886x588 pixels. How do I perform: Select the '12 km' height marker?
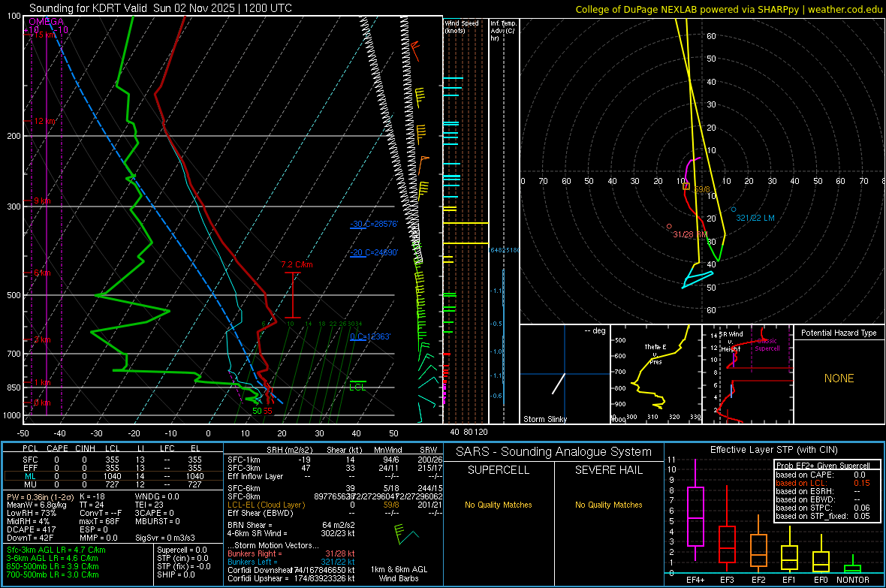pos(44,121)
